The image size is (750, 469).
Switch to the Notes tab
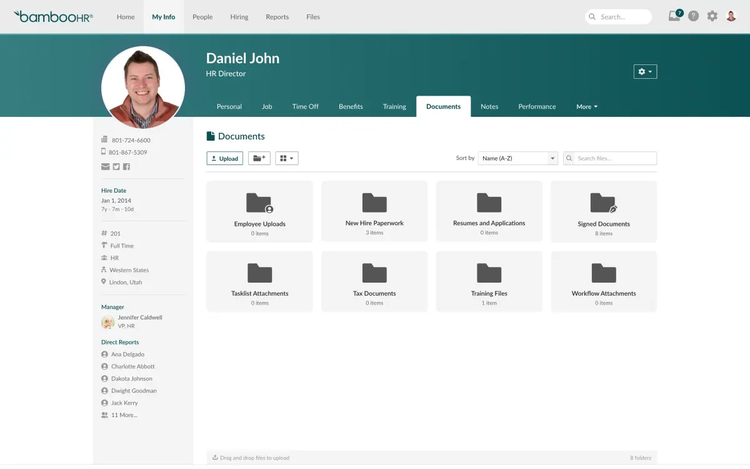[489, 107]
